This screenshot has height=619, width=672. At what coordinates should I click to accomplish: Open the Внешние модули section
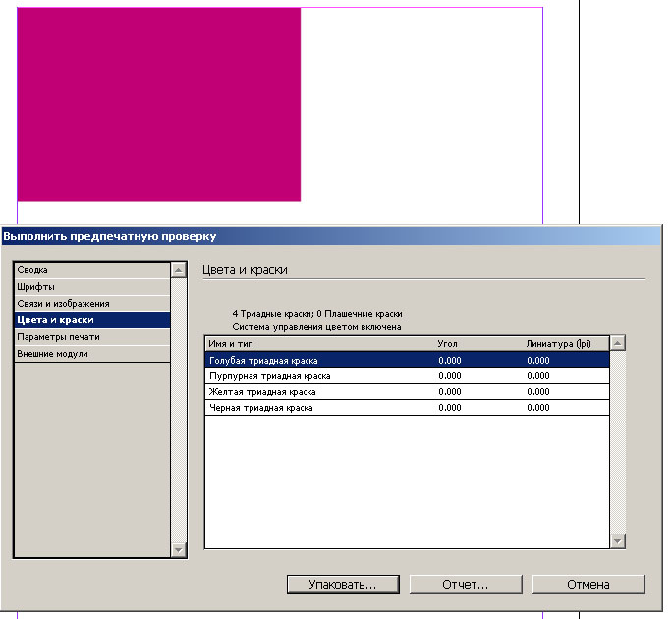(92, 354)
